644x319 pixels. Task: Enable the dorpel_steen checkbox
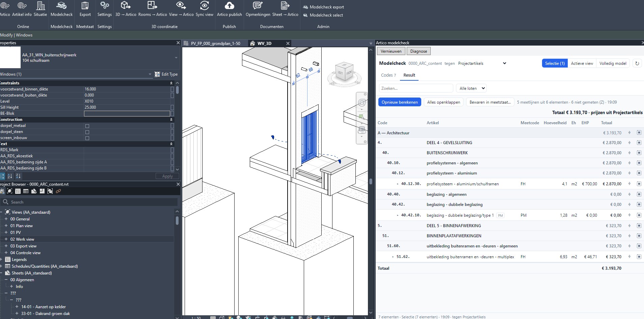(x=87, y=132)
